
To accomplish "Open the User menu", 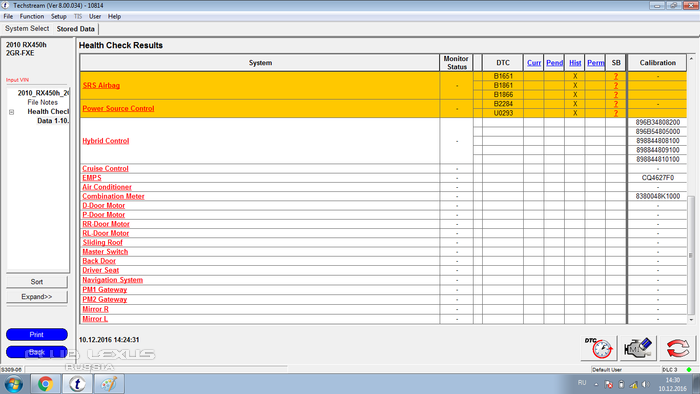I will pyautogui.click(x=95, y=17).
